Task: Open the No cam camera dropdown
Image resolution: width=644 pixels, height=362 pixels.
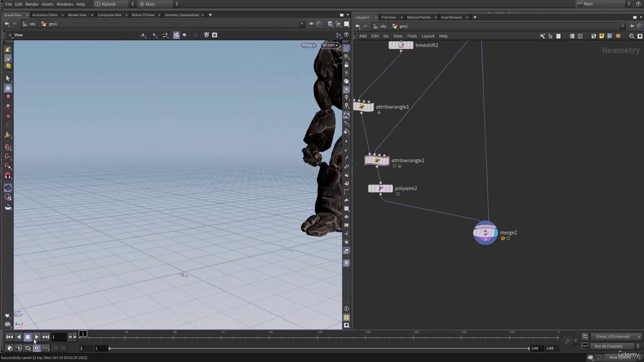Action: pyautogui.click(x=330, y=45)
